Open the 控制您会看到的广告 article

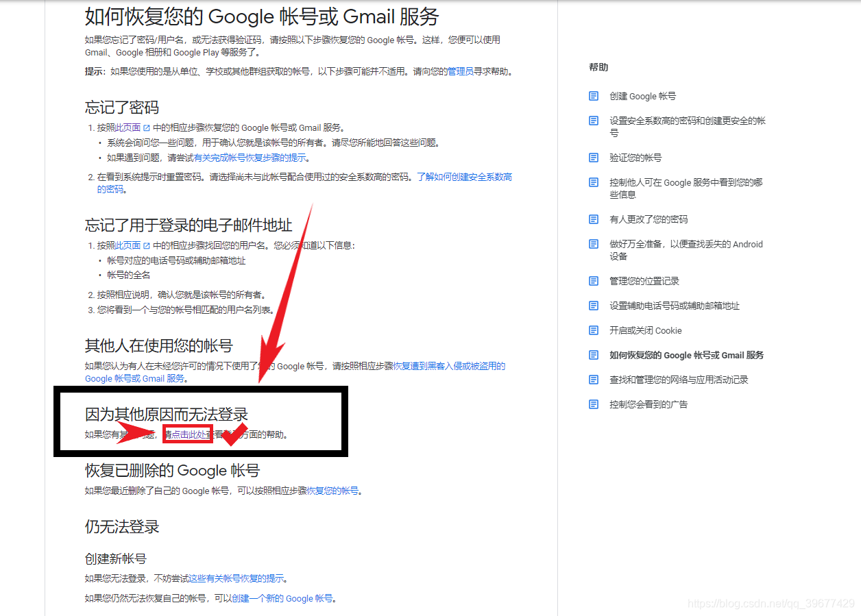point(648,405)
